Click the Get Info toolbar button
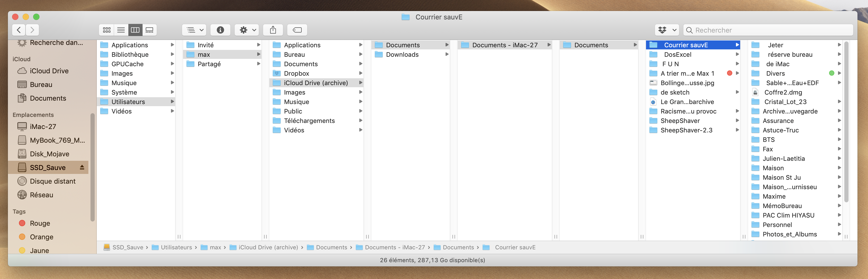 pos(220,30)
